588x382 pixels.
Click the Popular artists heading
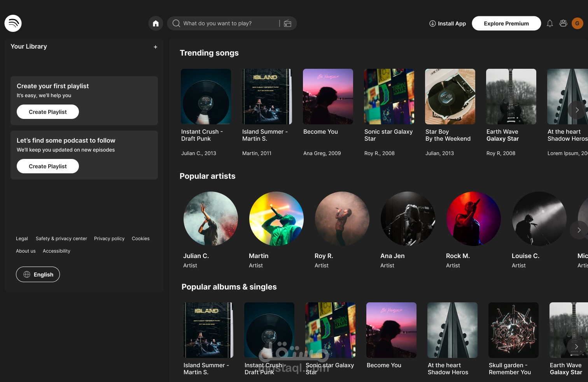tap(208, 176)
